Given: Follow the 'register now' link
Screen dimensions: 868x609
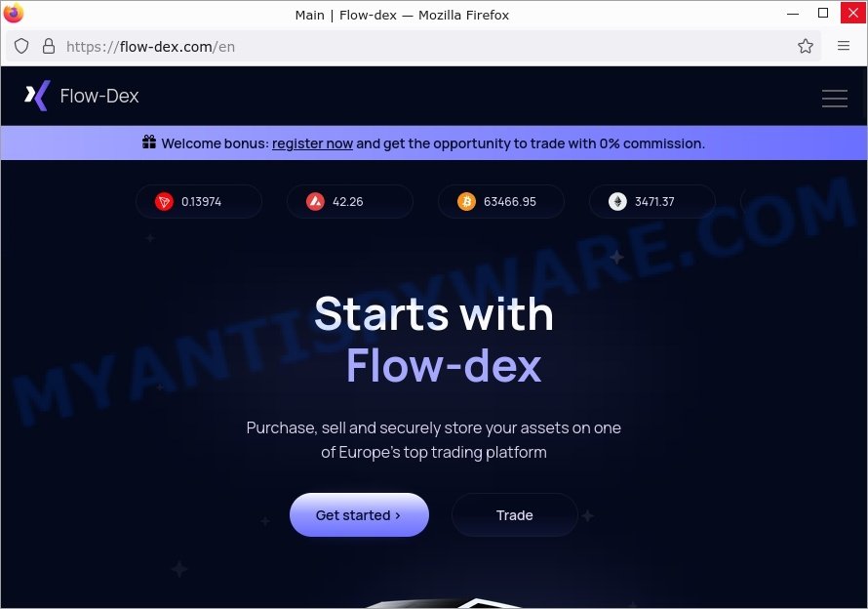Looking at the screenshot, I should tap(312, 143).
